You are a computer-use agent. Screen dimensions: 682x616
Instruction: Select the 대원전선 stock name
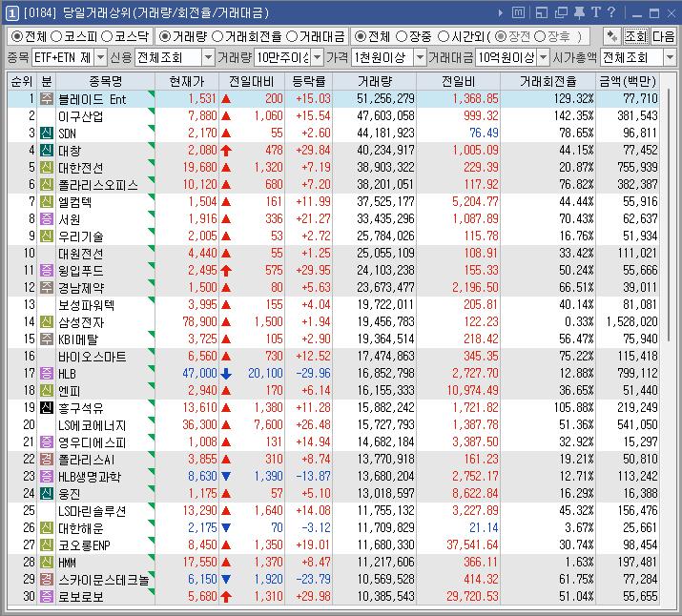81,254
